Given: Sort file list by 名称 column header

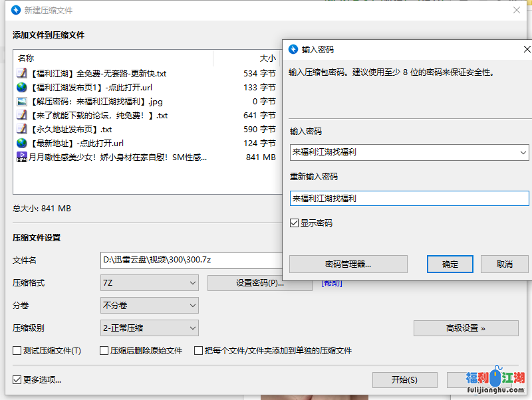Looking at the screenshot, I should [x=27, y=58].
